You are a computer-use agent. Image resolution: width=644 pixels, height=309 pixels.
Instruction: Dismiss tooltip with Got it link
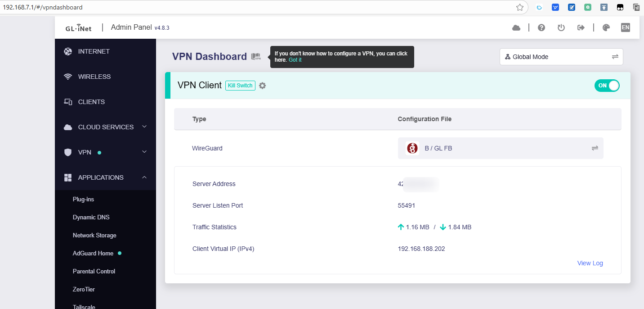(x=295, y=60)
